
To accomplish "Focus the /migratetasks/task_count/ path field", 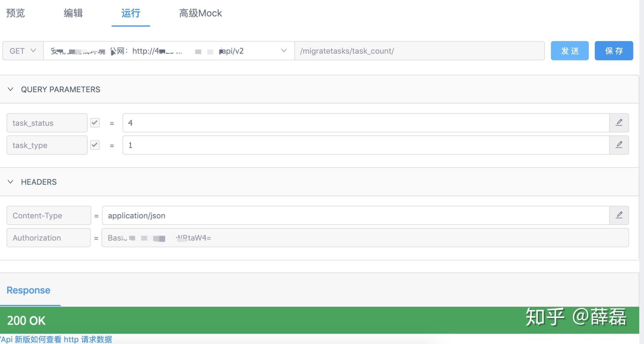I will click(x=420, y=51).
